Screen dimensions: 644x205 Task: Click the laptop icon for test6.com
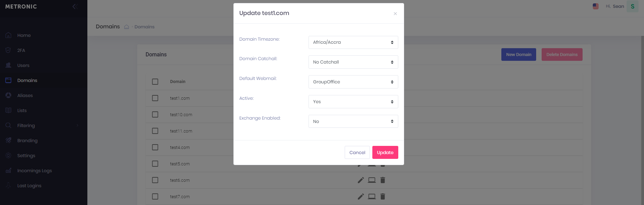click(x=372, y=180)
